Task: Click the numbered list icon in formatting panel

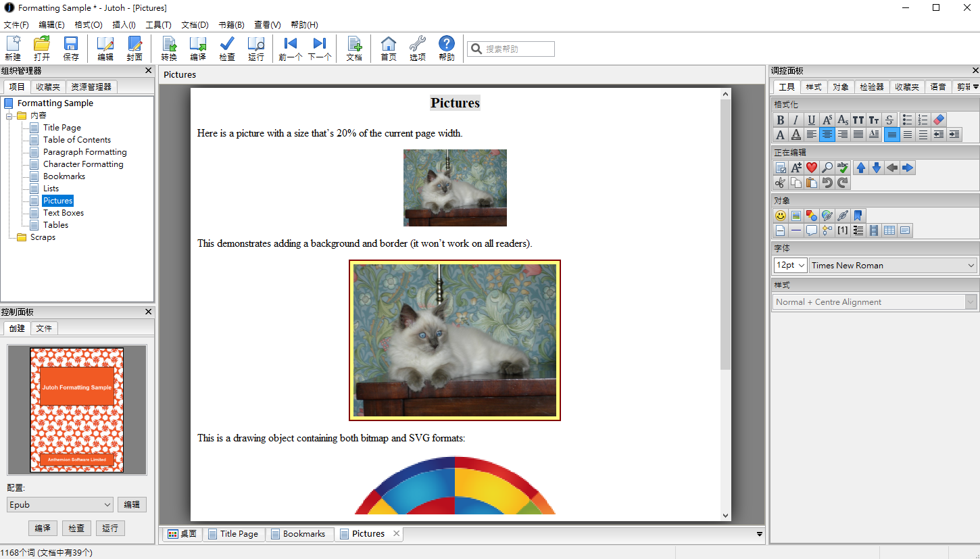Action: pyautogui.click(x=923, y=120)
